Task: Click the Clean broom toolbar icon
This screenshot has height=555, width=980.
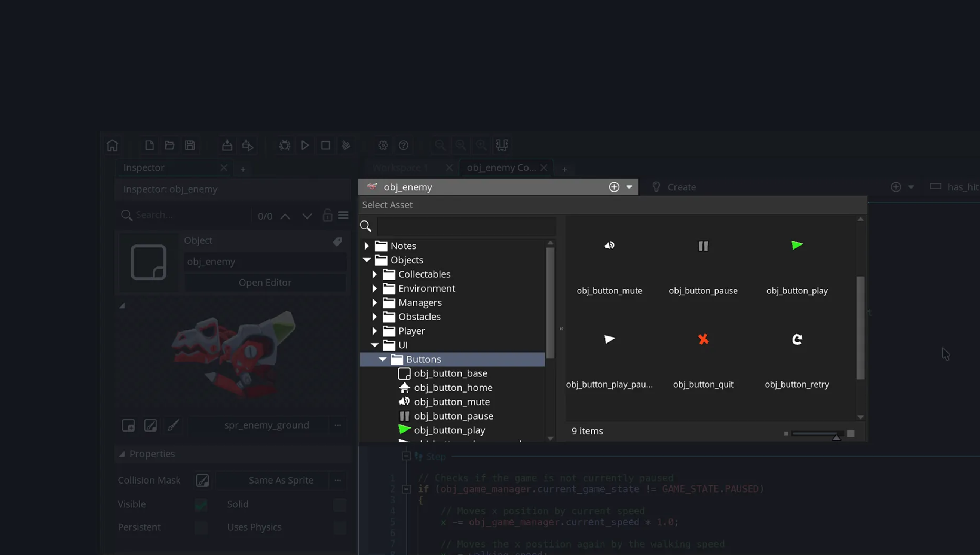Action: pyautogui.click(x=346, y=145)
